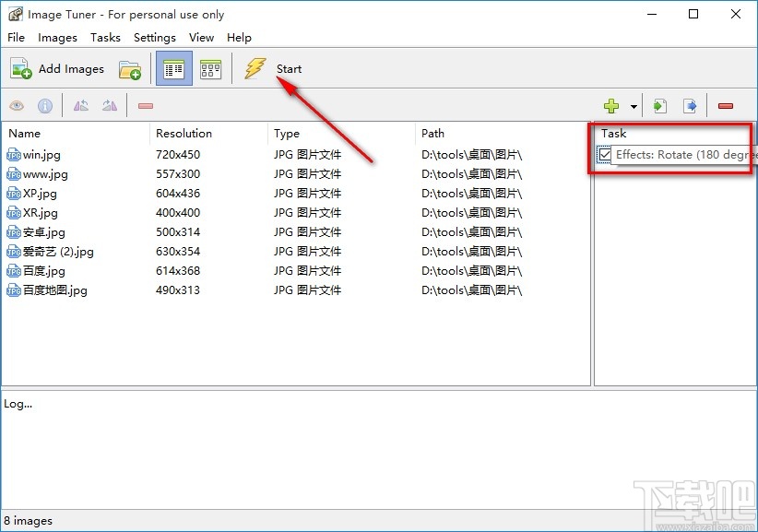The image size is (758, 532).
Task: Click the 400x400 resolution cell
Action: pyautogui.click(x=178, y=213)
